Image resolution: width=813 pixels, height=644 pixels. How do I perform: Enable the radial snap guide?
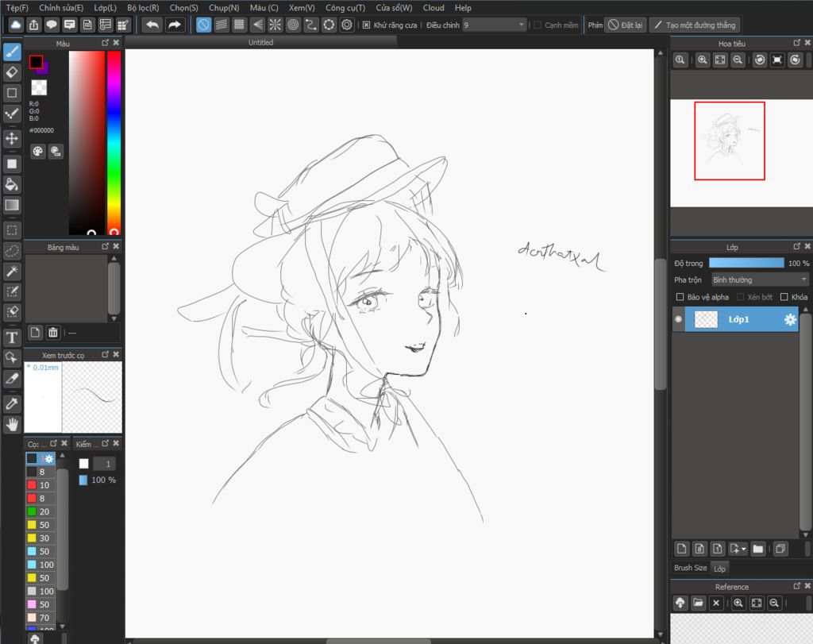(275, 25)
